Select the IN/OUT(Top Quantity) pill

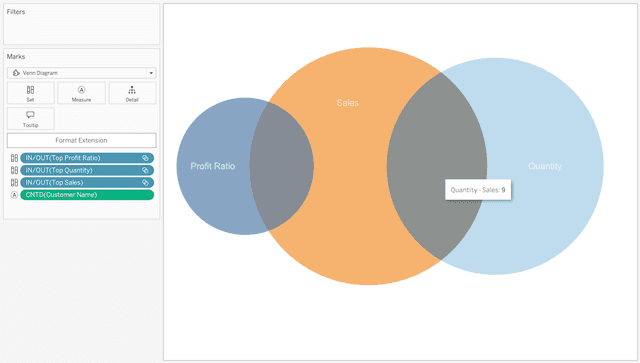87,170
